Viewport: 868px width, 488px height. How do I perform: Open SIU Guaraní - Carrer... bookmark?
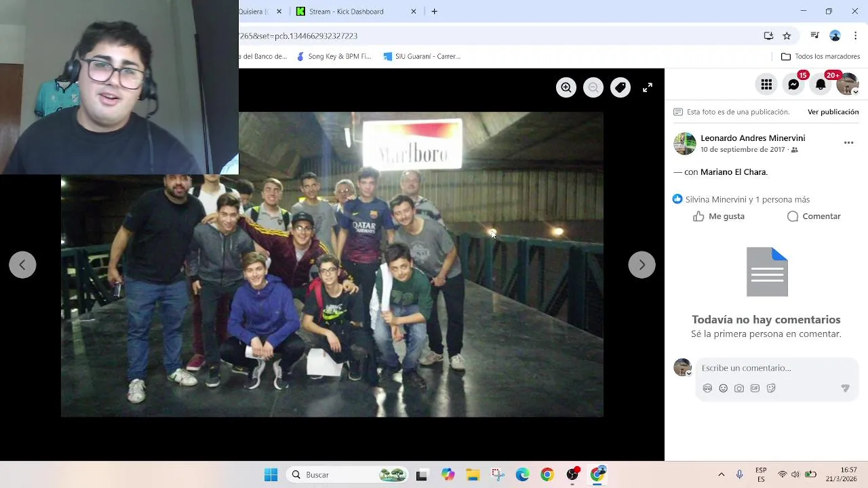(422, 56)
